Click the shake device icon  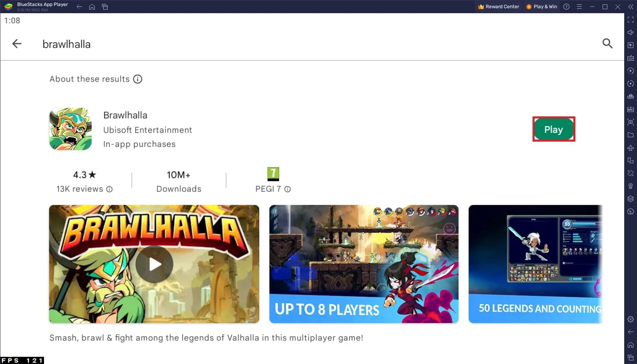(631, 173)
